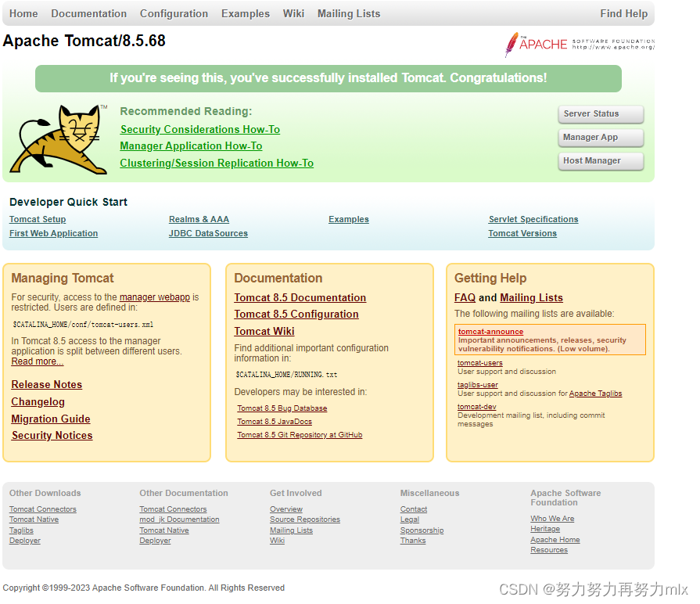
Task: Open Manager Application How-To link
Action: 191,146
